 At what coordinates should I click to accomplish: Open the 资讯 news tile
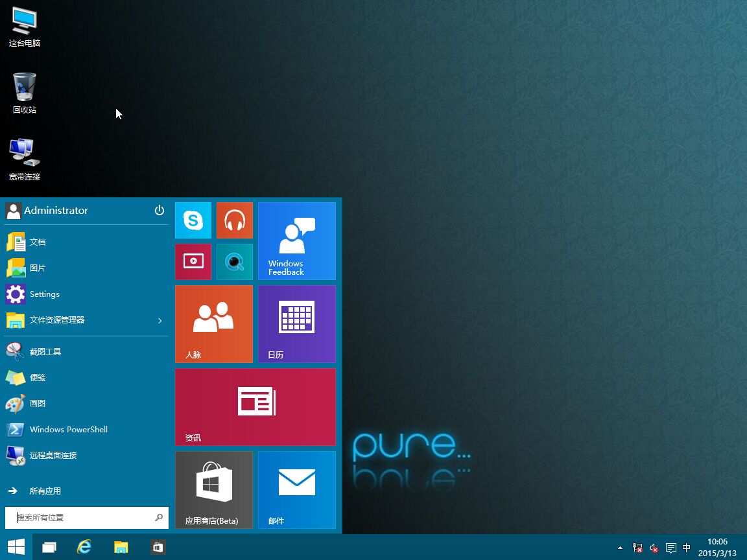255,406
